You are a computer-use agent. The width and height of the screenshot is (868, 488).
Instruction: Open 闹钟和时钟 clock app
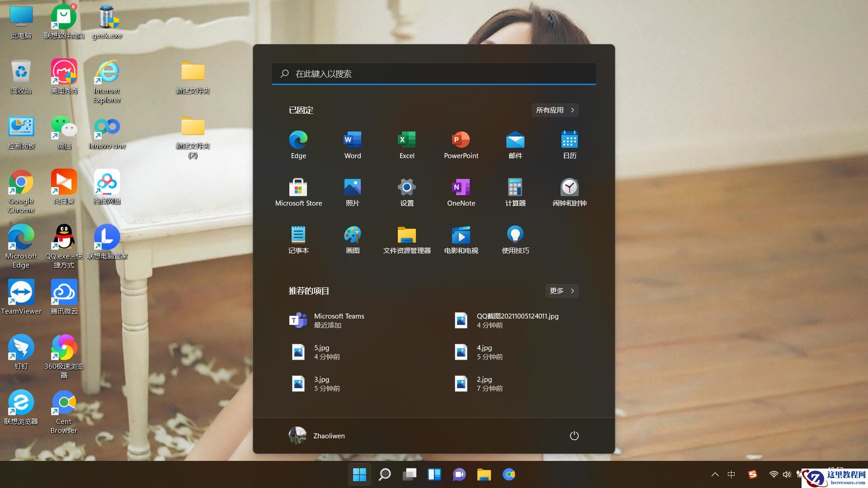coord(569,192)
